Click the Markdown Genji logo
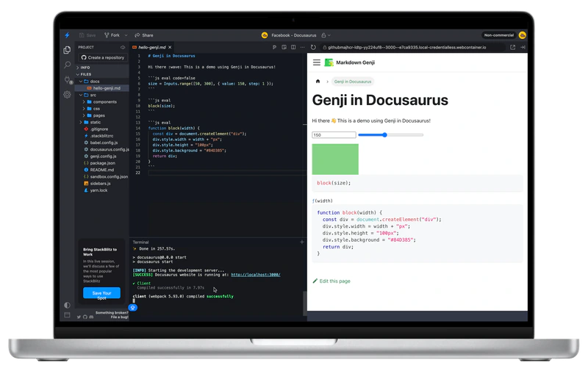 (329, 62)
